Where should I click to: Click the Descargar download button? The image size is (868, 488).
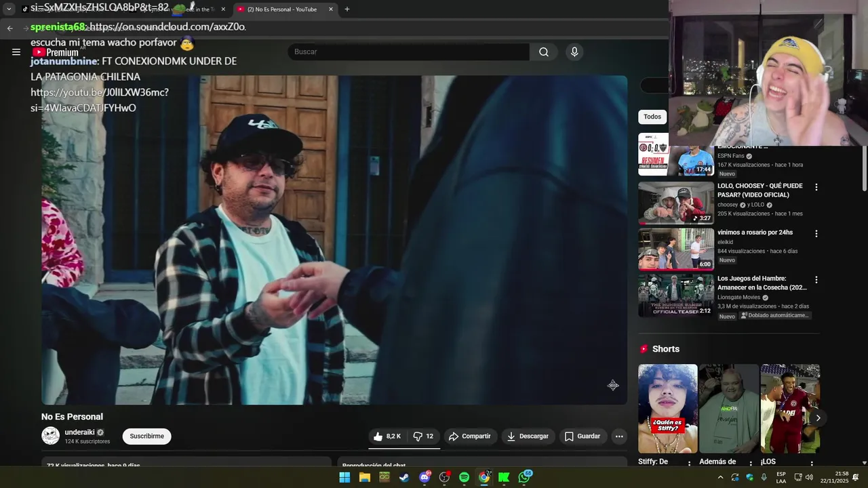pos(528,436)
